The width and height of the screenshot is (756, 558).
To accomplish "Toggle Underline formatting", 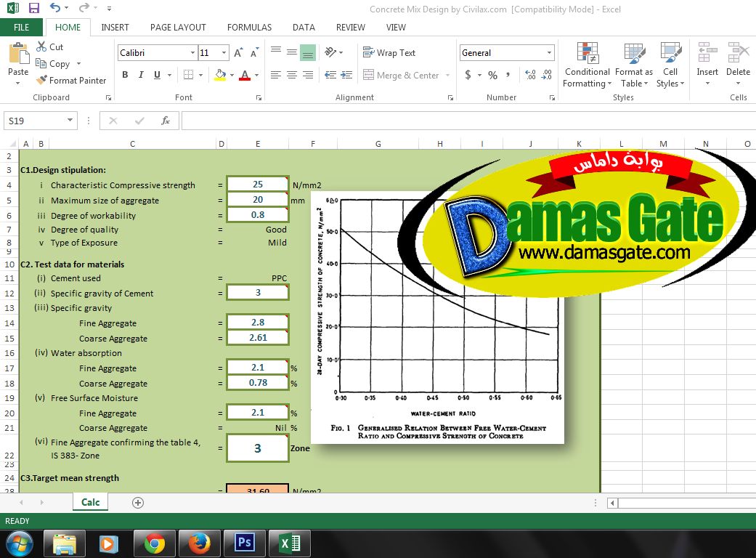I will pos(157,75).
